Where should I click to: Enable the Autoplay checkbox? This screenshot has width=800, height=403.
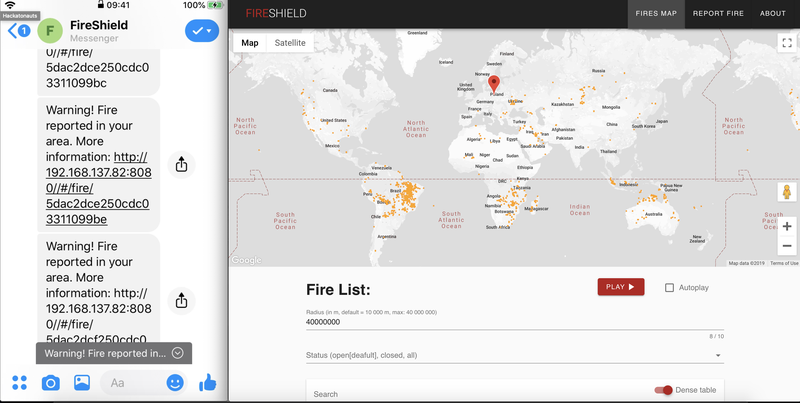(670, 287)
